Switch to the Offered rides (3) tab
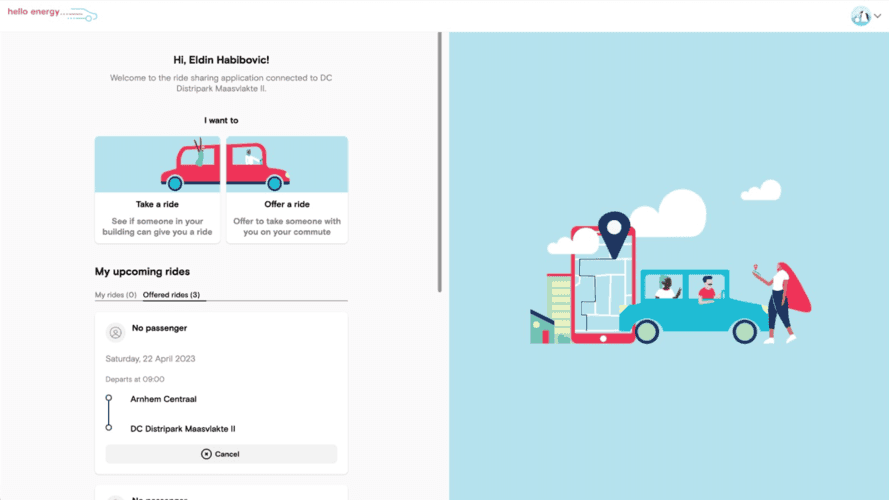The height and width of the screenshot is (500, 889). tap(171, 295)
